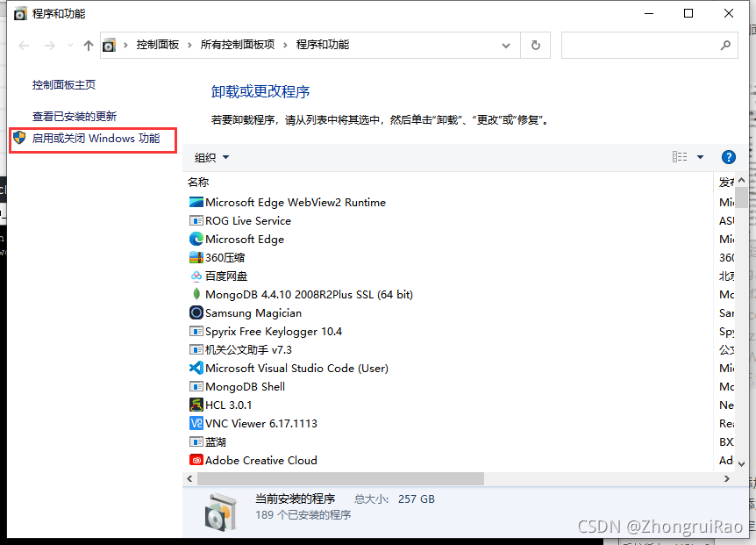Screen dimensions: 756x545
Task: Click the 百度网盘 cloud icon
Action: pos(196,276)
